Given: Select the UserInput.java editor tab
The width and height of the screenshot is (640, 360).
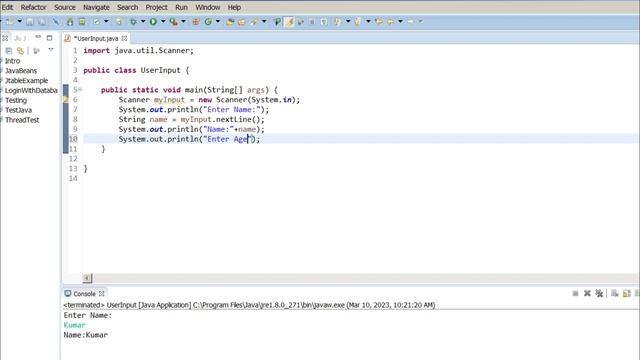Looking at the screenshot, I should 96,38.
